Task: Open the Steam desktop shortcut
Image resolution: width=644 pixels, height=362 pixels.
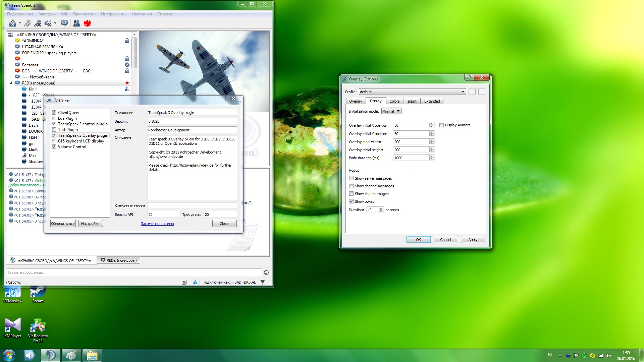Action: click(38, 295)
